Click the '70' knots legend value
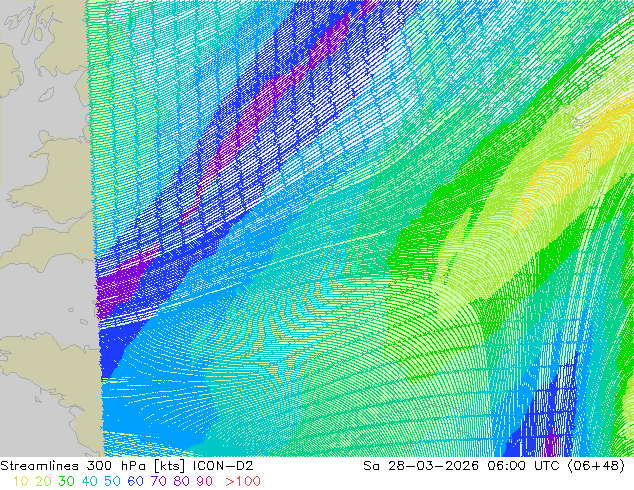 pyautogui.click(x=158, y=482)
